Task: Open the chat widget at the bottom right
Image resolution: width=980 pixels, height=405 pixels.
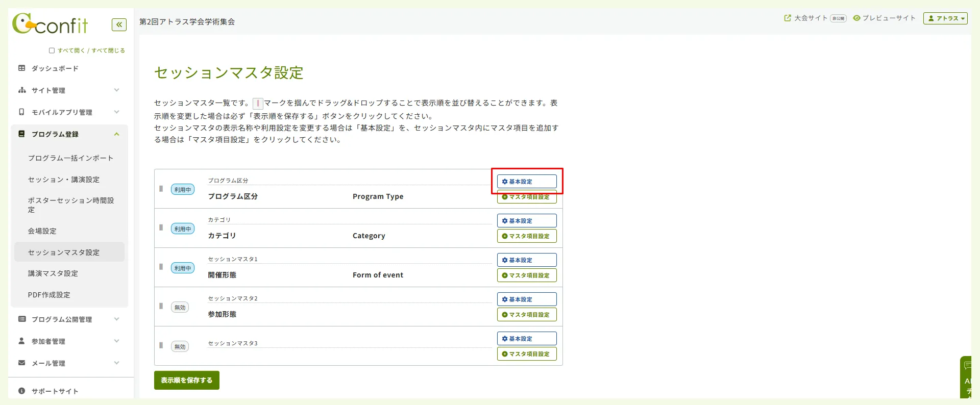Action: click(x=966, y=376)
